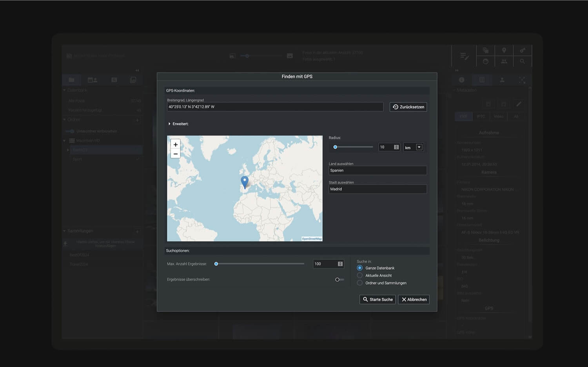
Task: Collapse the right panel with the double arrow
Action: [457, 71]
